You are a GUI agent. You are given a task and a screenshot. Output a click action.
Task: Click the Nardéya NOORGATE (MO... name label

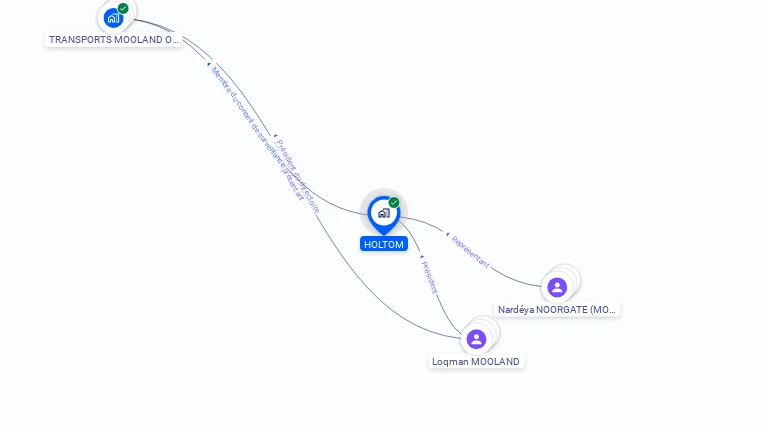click(x=557, y=310)
